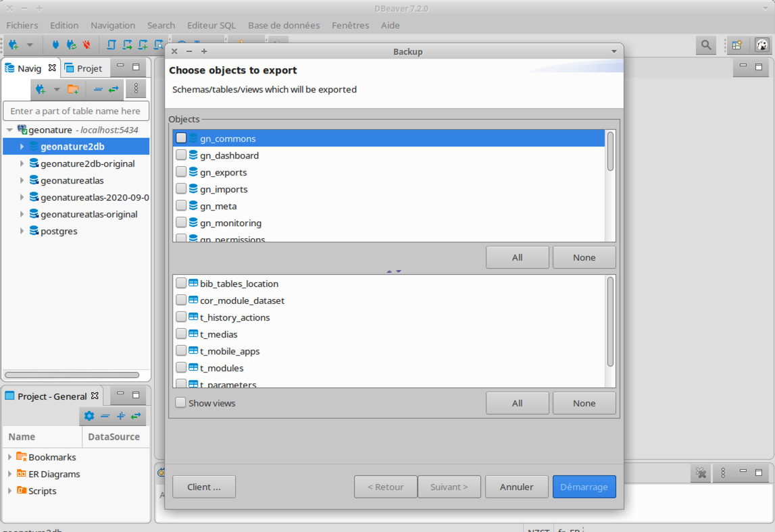
Task: Check the gn_commons schema checkbox
Action: [x=181, y=138]
